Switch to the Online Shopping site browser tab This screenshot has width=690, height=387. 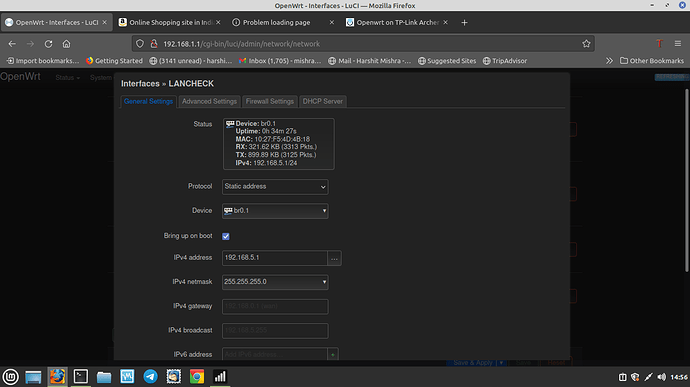[x=171, y=22]
